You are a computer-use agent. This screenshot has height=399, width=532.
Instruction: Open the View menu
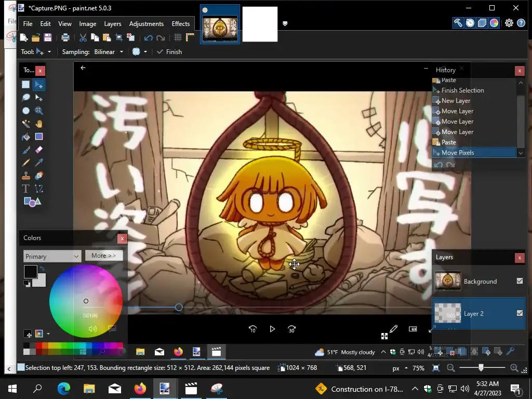pyautogui.click(x=65, y=24)
